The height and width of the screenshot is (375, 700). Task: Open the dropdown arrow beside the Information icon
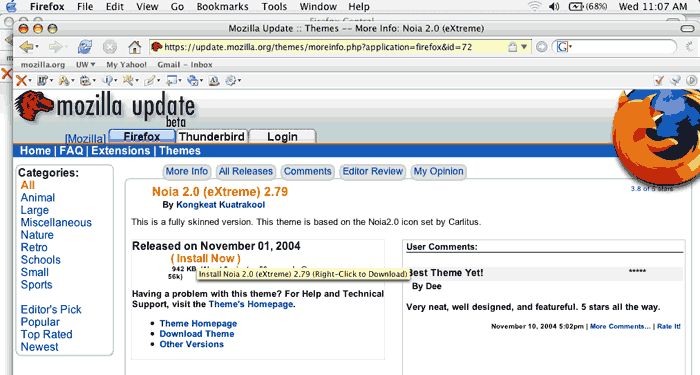coord(116,81)
